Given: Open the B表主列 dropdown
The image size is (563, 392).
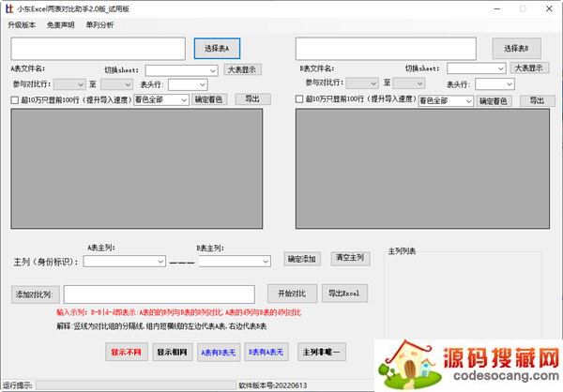Looking at the screenshot, I should click(x=235, y=262).
